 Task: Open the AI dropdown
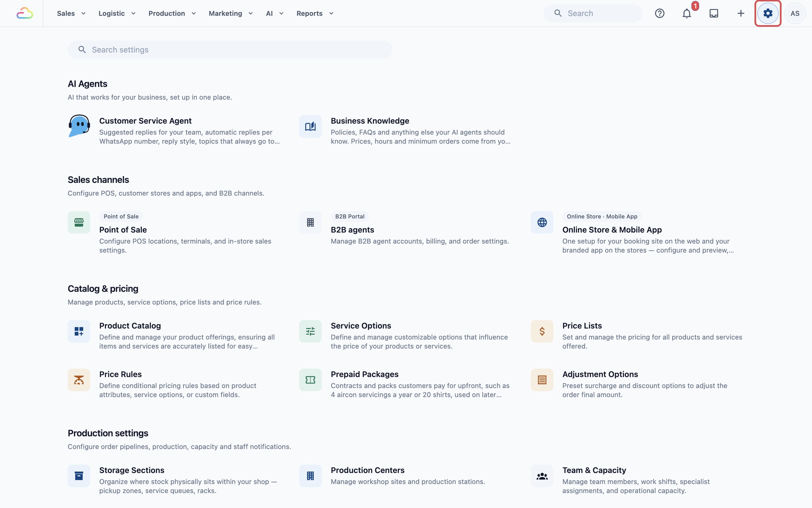point(275,14)
